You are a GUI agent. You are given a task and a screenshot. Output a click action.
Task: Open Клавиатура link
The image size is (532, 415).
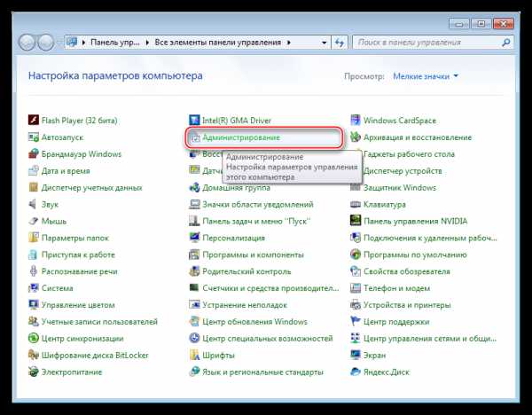pyautogui.click(x=385, y=204)
